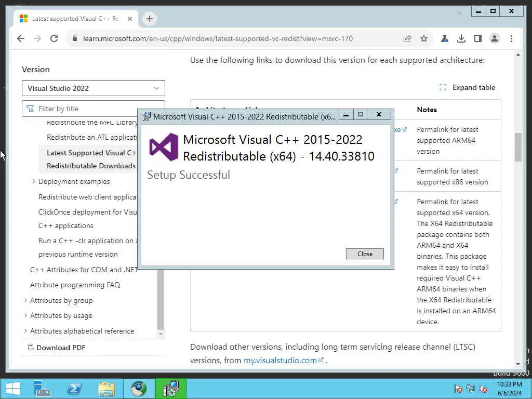
Task: Go back in the browser
Action: [21, 38]
